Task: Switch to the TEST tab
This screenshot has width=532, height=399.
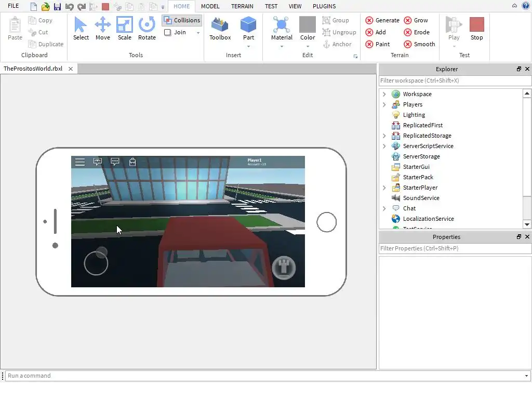Action: (271, 6)
